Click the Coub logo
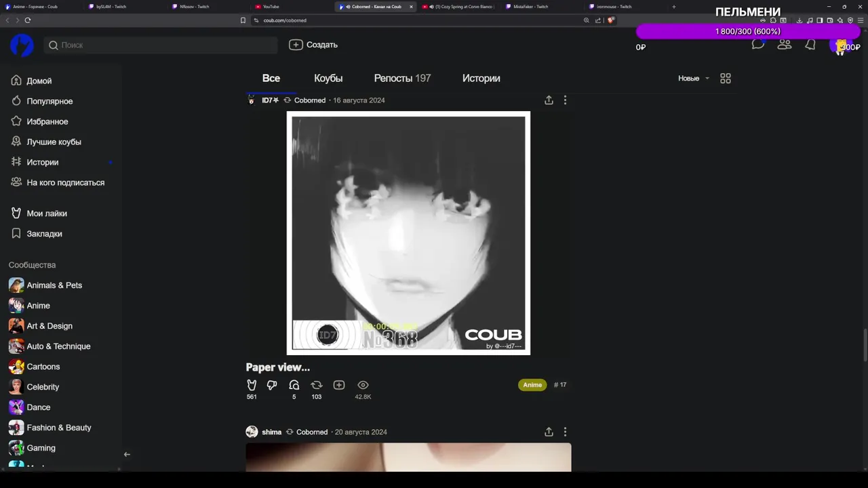Screen dimensions: 868x488 [22, 45]
